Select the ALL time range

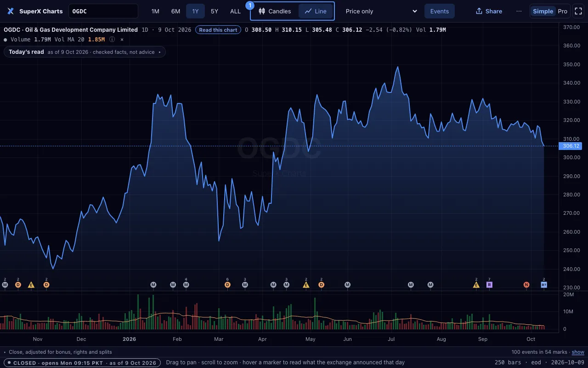pos(235,11)
